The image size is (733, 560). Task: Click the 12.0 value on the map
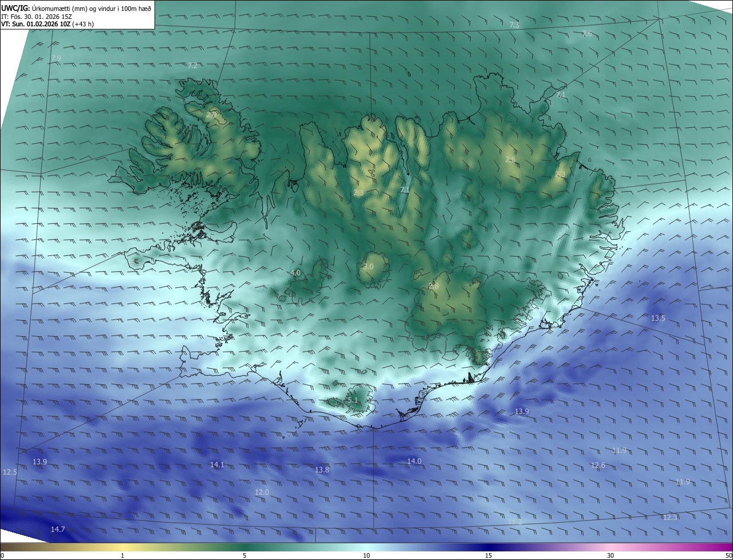point(262,492)
